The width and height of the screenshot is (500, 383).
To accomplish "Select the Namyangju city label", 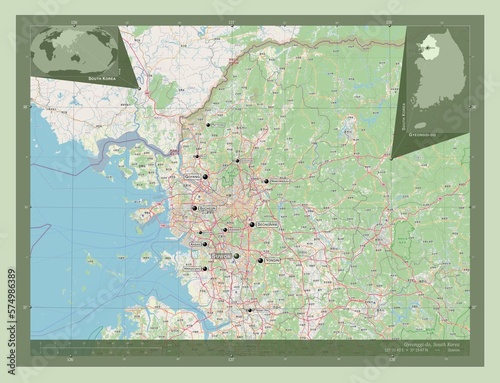I will 279,181.
